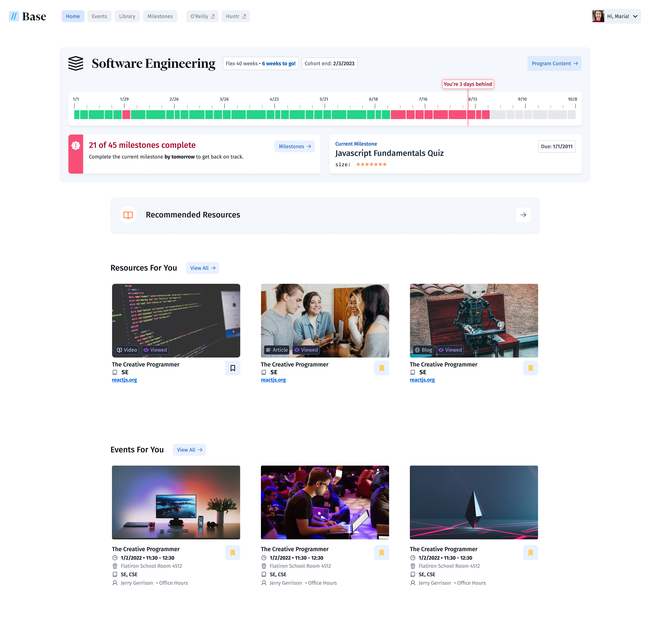Viewport: 650px width, 644px height.
Task: Click the clock icon on the third event
Action: point(413,558)
